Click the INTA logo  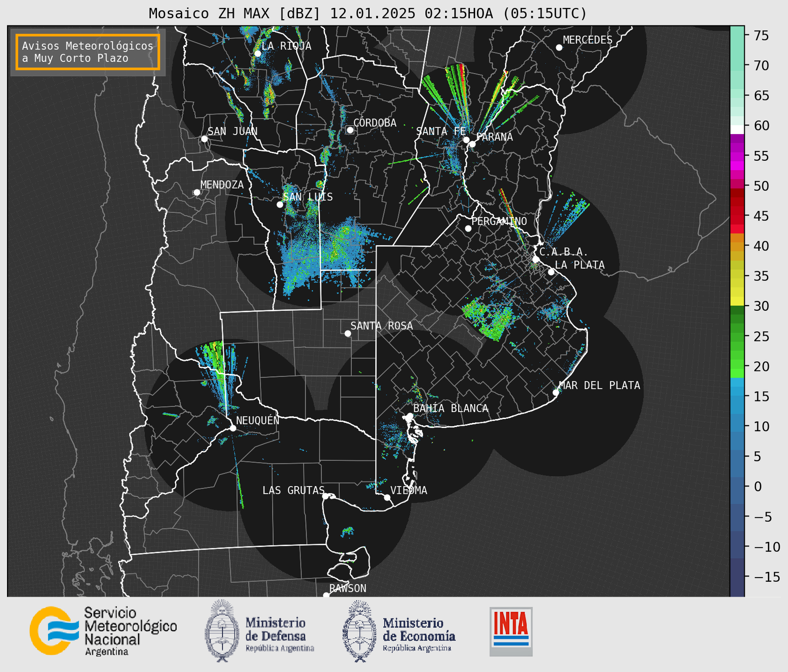click(x=511, y=631)
